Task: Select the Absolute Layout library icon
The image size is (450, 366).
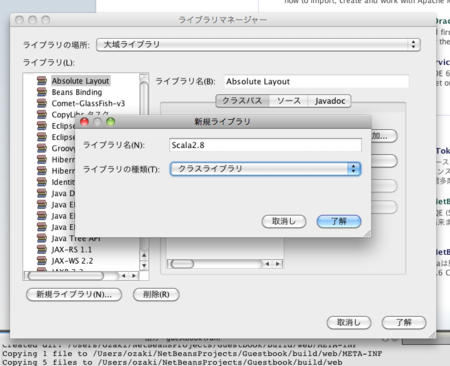Action: point(42,81)
